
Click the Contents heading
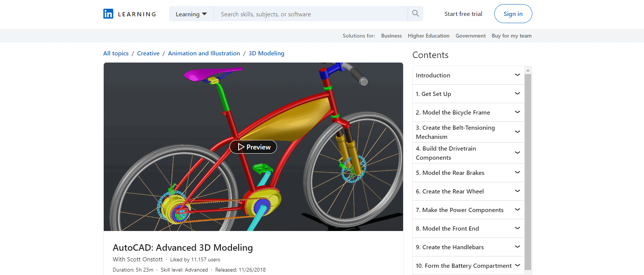[x=430, y=55]
